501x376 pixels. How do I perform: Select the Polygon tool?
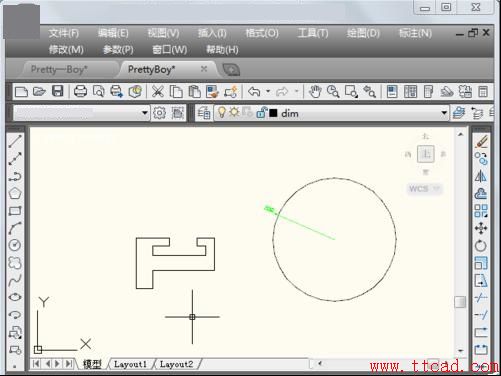click(15, 193)
